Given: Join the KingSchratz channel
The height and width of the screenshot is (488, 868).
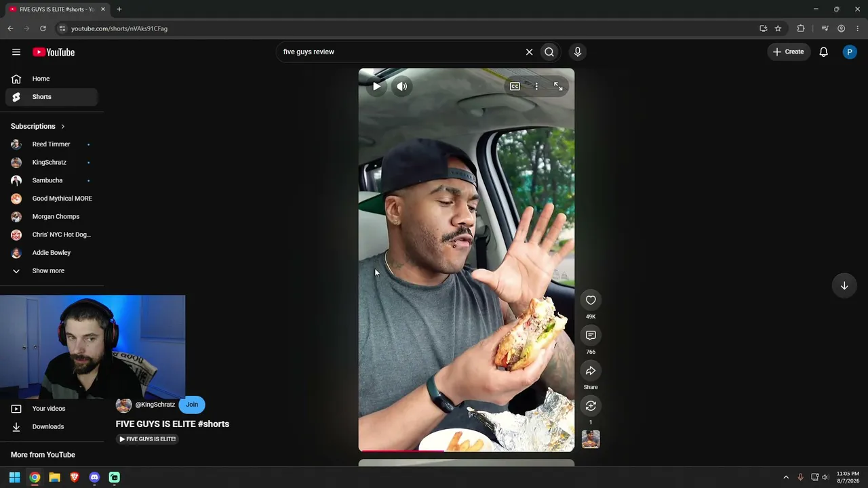Looking at the screenshot, I should [x=192, y=405].
